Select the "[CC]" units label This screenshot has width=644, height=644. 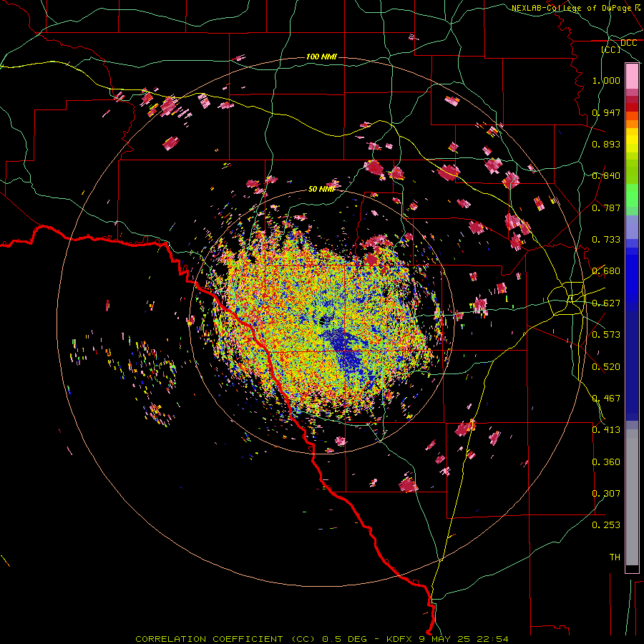(611, 49)
